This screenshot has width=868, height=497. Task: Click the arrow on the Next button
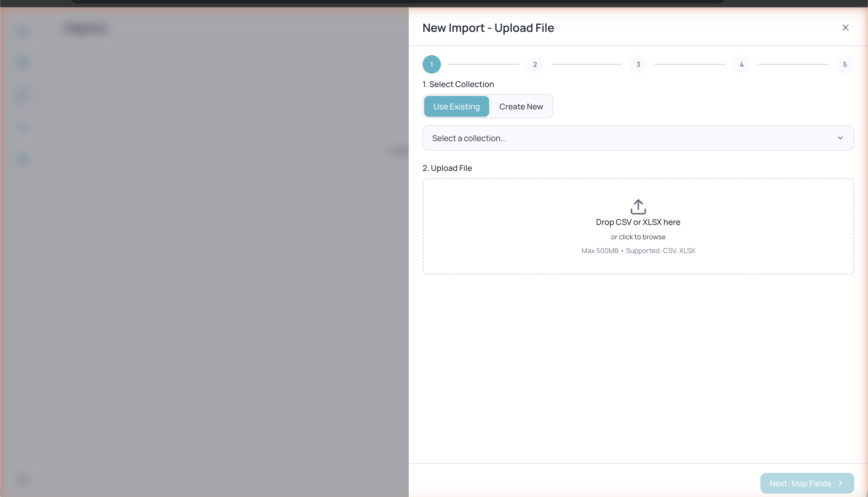840,483
